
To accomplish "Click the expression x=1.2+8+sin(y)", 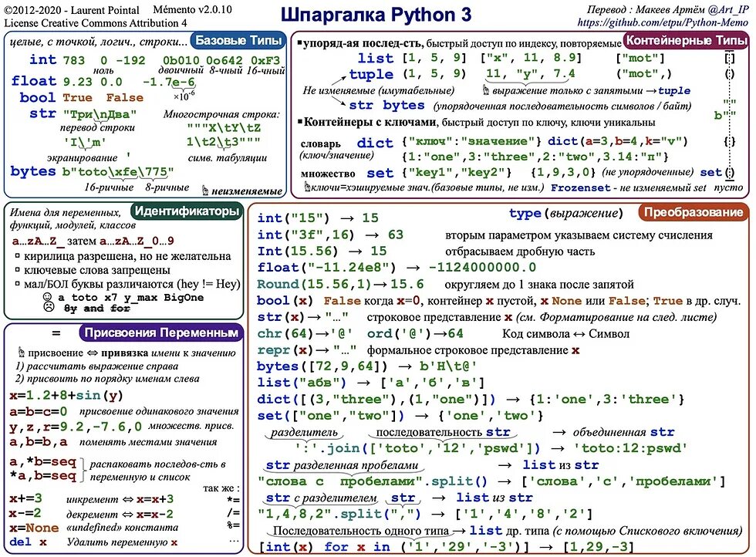I will [66, 396].
